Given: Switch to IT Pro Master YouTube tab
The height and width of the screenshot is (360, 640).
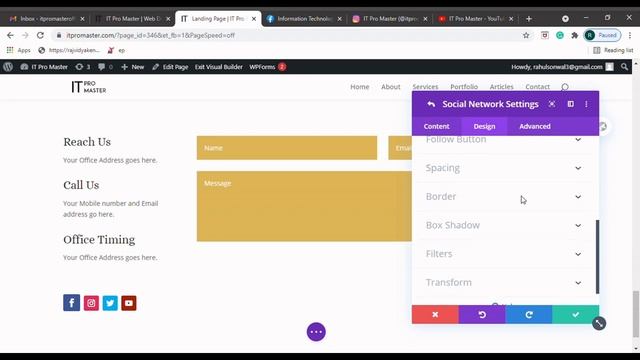Looking at the screenshot, I should point(476,19).
